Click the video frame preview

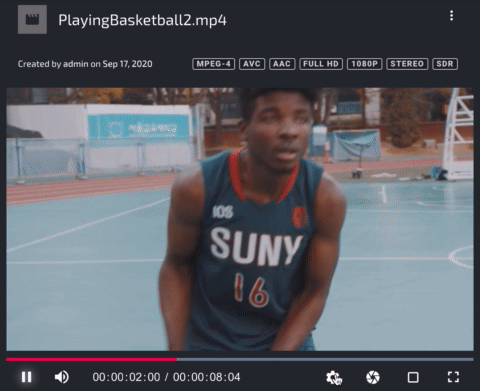click(x=240, y=219)
